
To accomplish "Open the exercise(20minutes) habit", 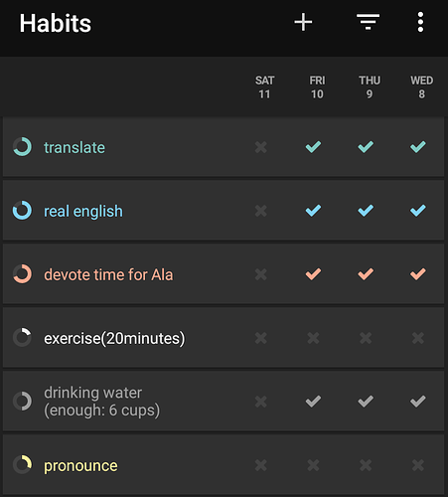I will [114, 338].
